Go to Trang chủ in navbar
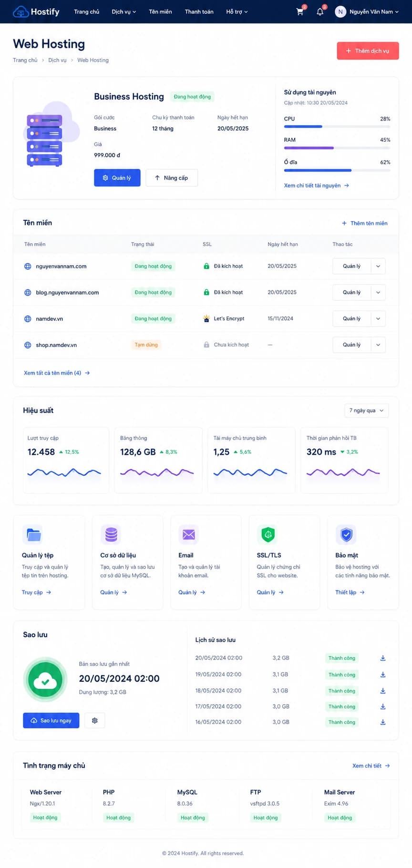 (87, 11)
